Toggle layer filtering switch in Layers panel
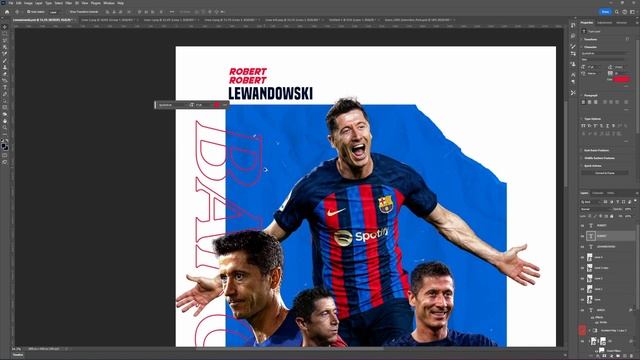Image resolution: width=640 pixels, height=360 pixels. 635,201
